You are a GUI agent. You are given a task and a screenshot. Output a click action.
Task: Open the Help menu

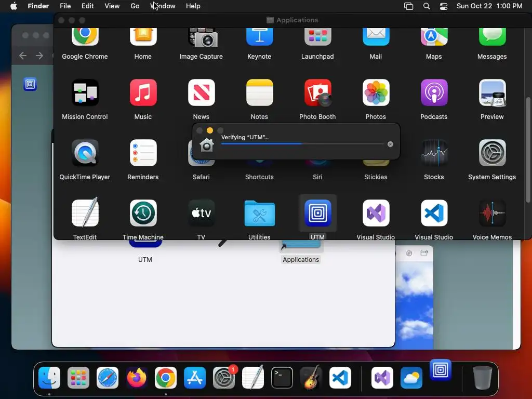(x=193, y=6)
